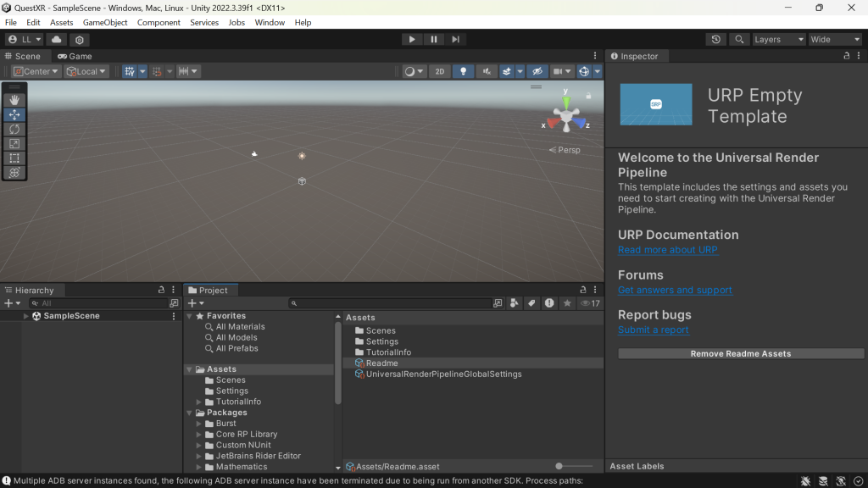Toggle scene audio mute
Image resolution: width=868 pixels, height=488 pixels.
(x=487, y=71)
